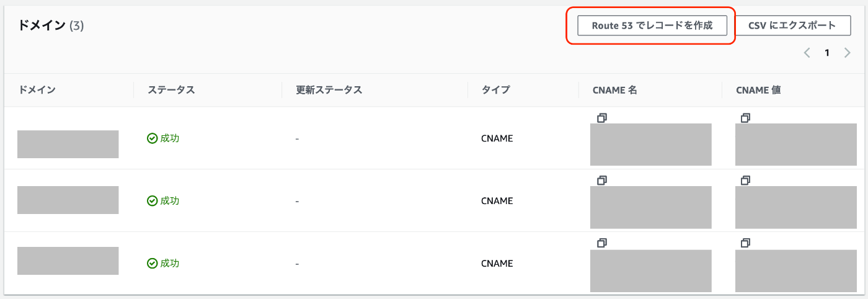Copy the third row's CNAME value
The height and width of the screenshot is (299, 868).
(745, 243)
